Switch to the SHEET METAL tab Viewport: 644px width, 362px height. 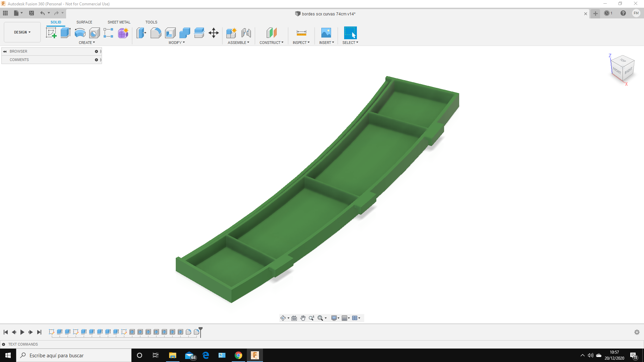(x=119, y=22)
